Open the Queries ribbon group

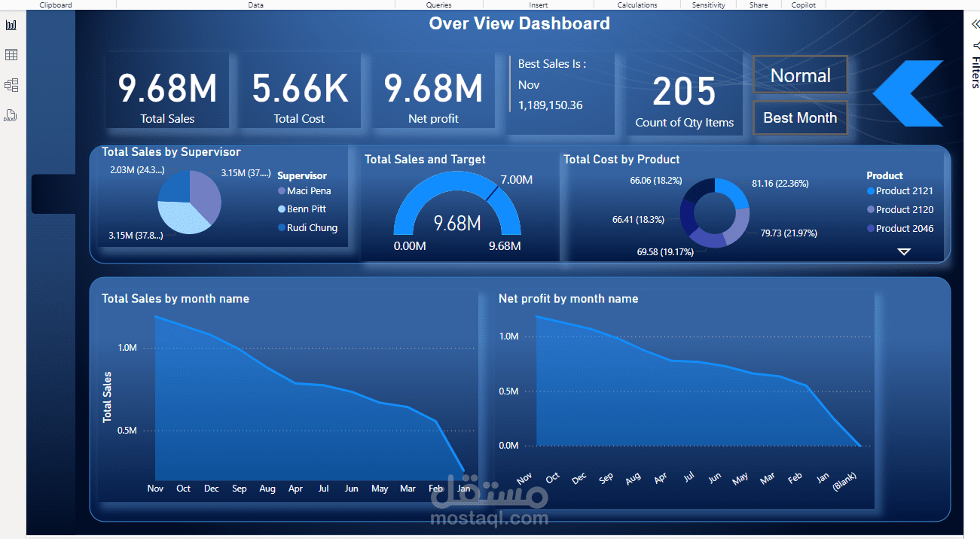pyautogui.click(x=438, y=5)
